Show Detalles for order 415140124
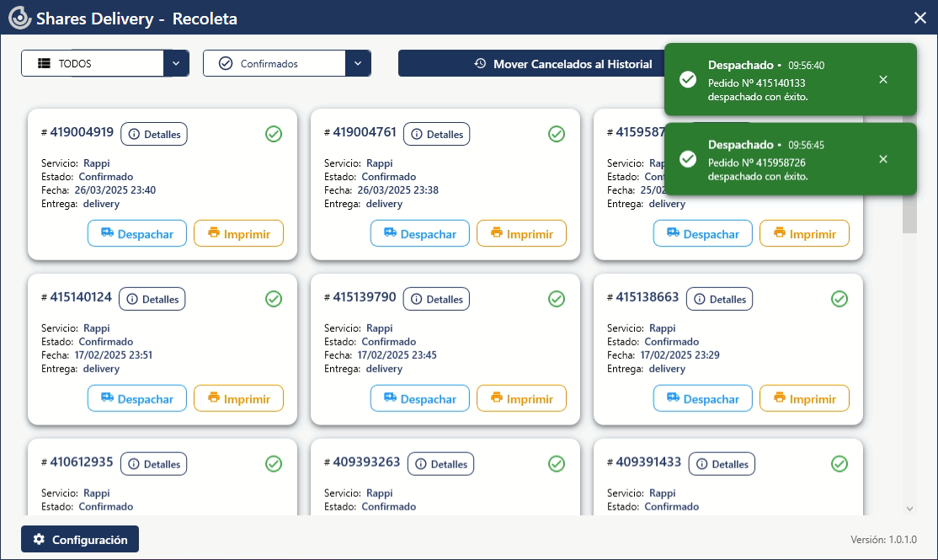Viewport: 938px width, 560px height. tap(152, 299)
